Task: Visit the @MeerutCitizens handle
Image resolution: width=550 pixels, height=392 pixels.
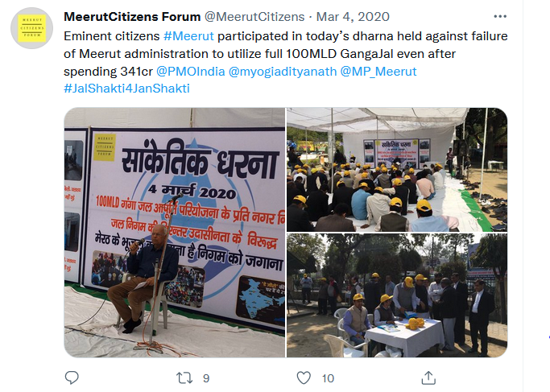Action: pyautogui.click(x=254, y=16)
